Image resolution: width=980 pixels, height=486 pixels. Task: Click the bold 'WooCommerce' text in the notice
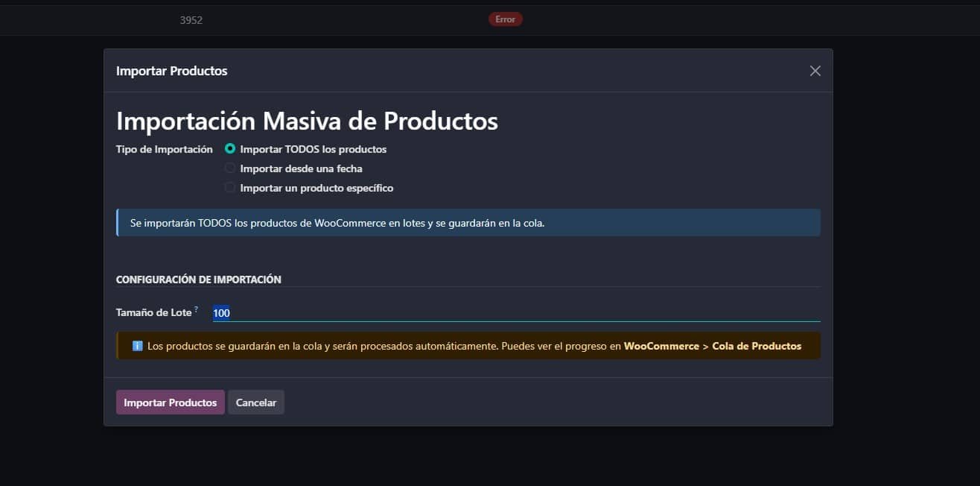662,345
